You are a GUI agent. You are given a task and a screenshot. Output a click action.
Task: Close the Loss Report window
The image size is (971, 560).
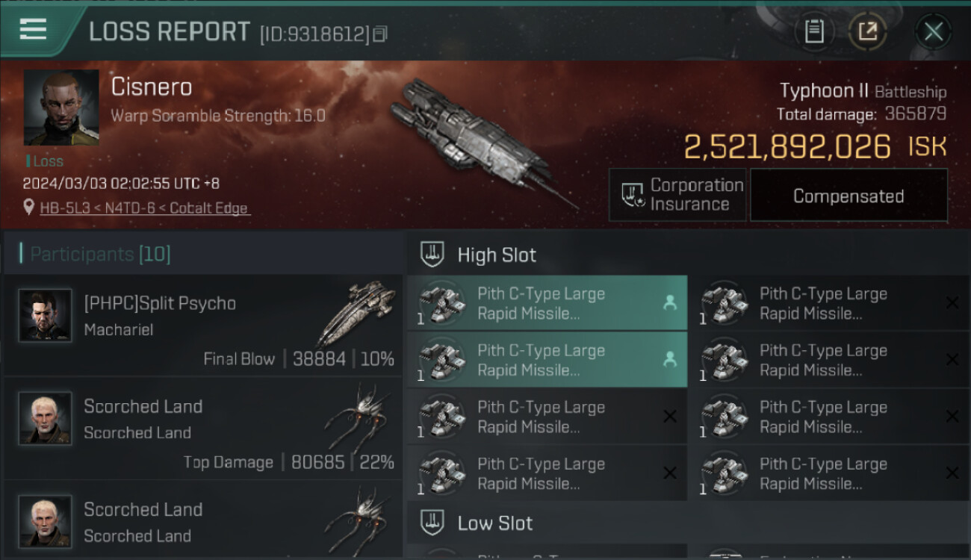pyautogui.click(x=933, y=31)
